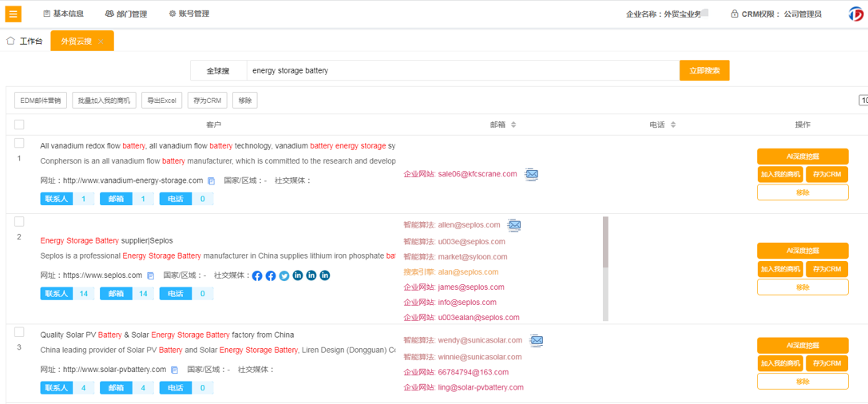Click the user avatar logo icon
This screenshot has width=868, height=404.
[856, 14]
